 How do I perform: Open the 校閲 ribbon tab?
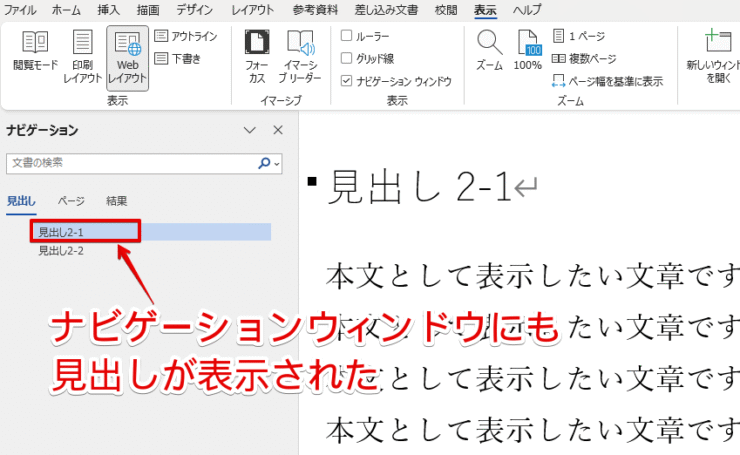446,10
